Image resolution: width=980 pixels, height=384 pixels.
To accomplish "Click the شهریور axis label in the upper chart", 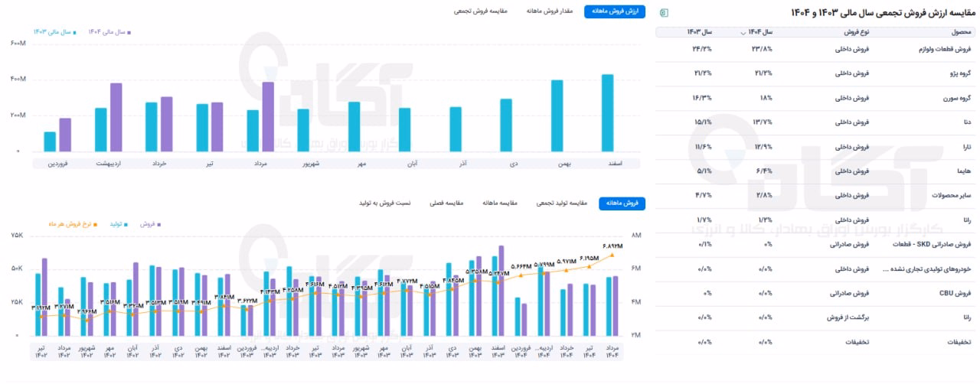I will pos(312,163).
